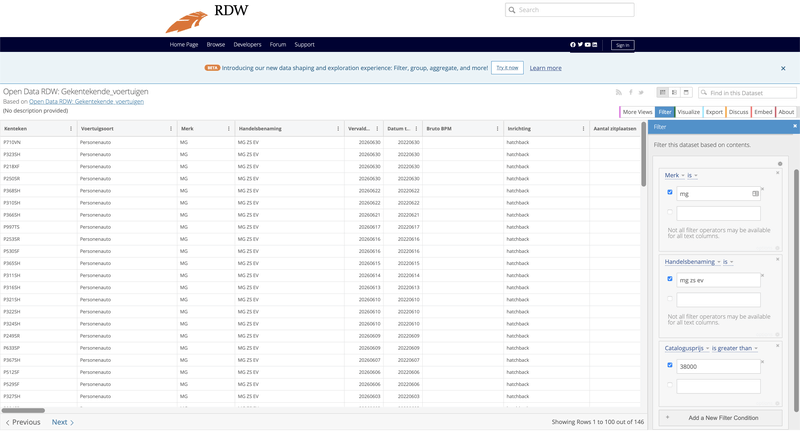Follow the 'Learn more' link
Image resolution: width=800 pixels, height=432 pixels.
[x=545, y=68]
